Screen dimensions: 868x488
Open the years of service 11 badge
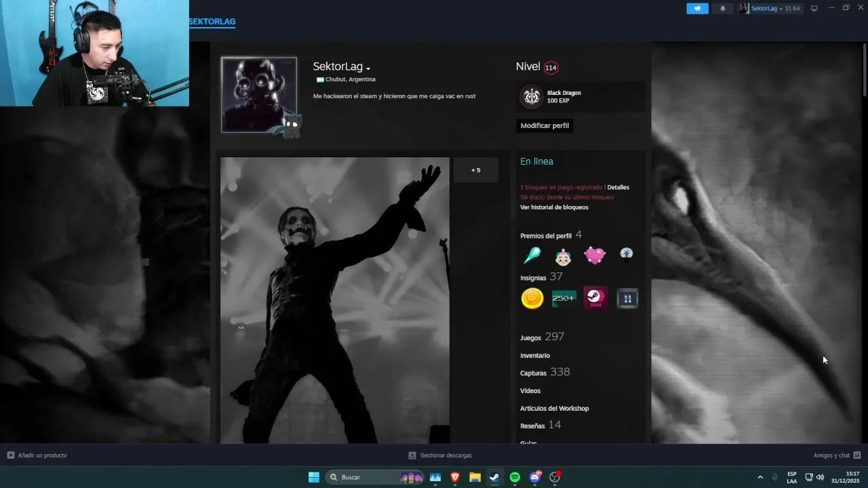pyautogui.click(x=627, y=298)
